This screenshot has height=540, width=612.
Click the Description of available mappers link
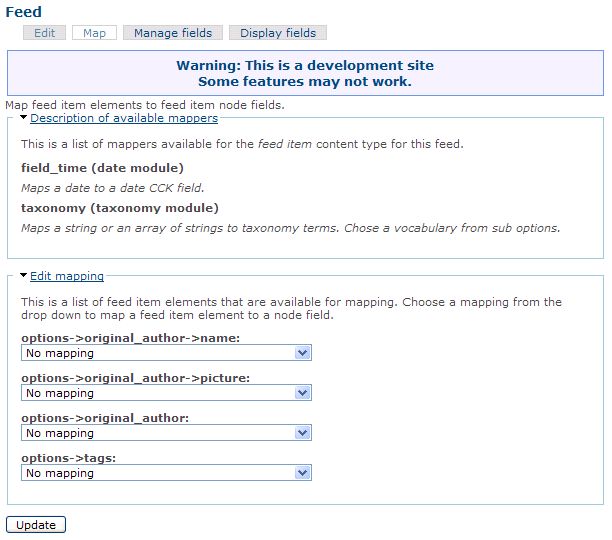[x=123, y=118]
